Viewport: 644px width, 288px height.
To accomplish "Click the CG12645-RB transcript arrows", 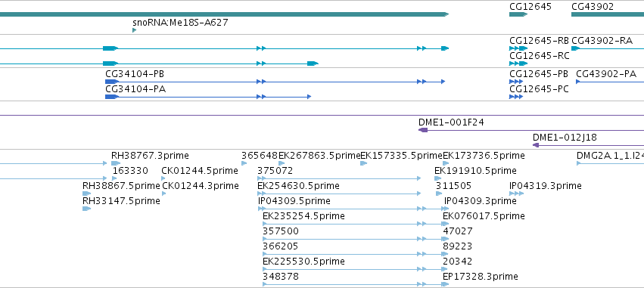I will (518, 48).
